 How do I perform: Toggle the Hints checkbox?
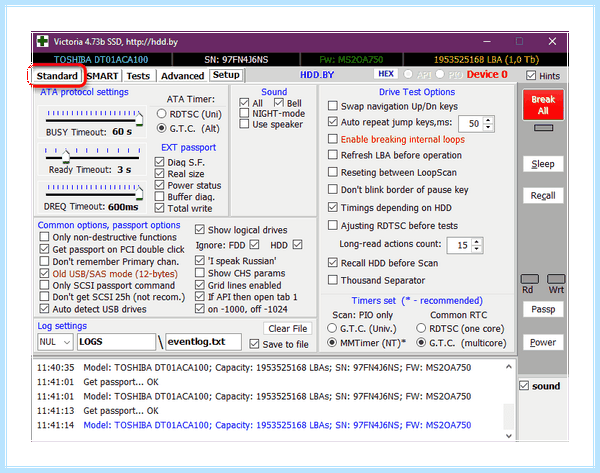531,75
